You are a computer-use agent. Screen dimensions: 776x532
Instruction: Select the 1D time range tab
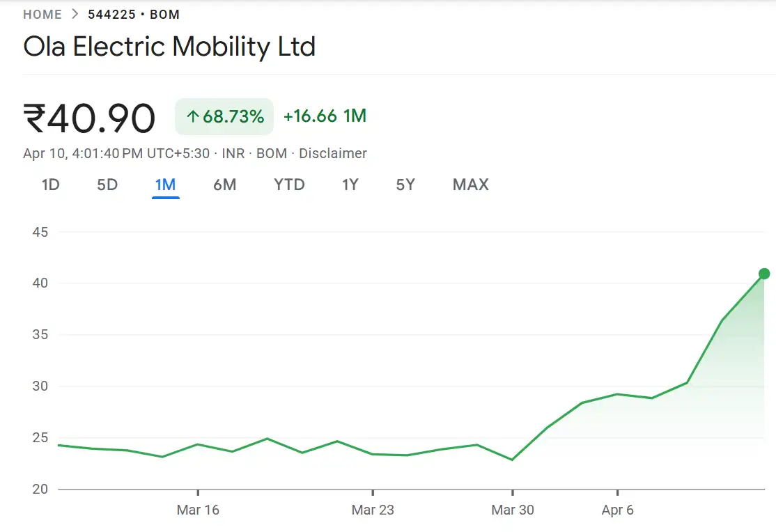(51, 185)
